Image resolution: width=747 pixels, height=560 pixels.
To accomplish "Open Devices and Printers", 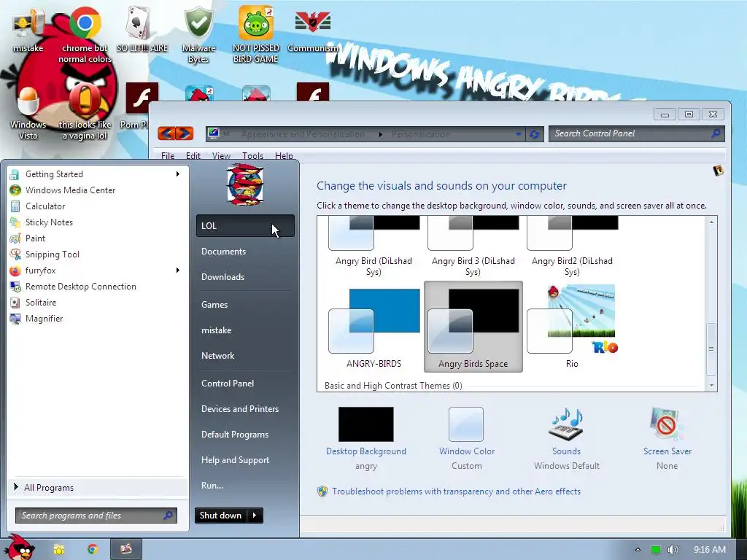I will coord(245,409).
